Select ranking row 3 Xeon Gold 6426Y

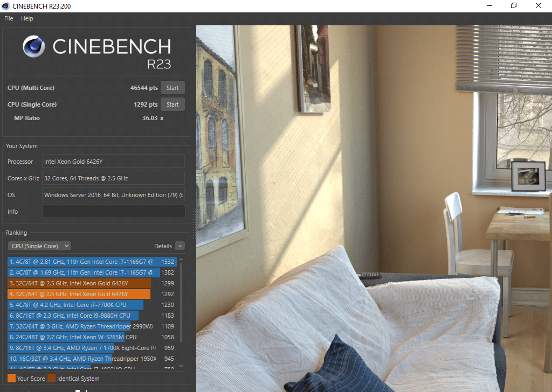point(91,283)
